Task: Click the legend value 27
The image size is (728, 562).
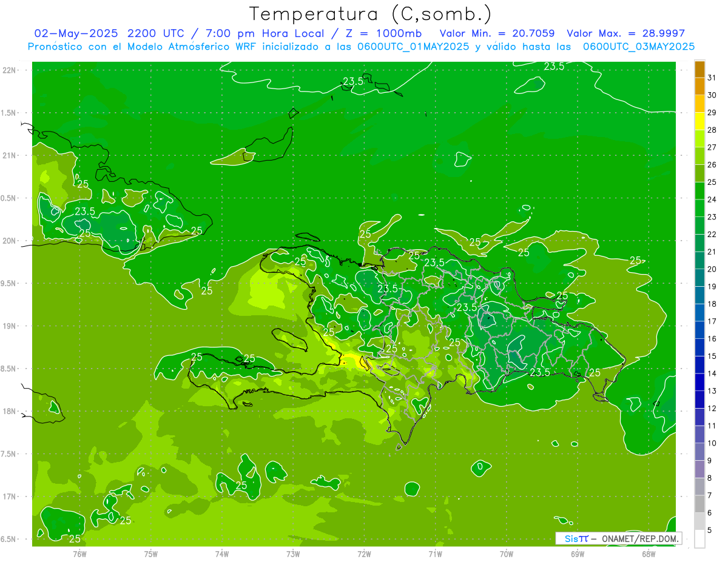Action: (712, 147)
